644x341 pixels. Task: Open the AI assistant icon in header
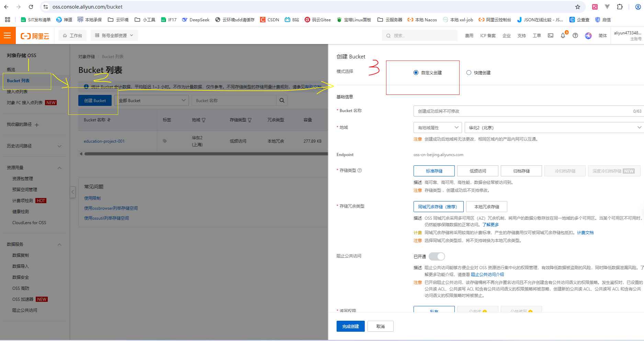click(x=588, y=35)
